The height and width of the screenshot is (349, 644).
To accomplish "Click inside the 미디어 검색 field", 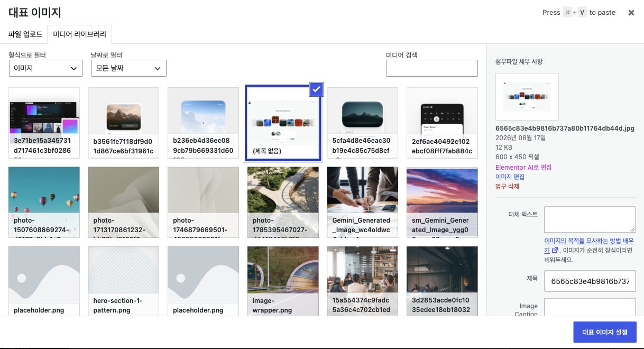I will 432,68.
